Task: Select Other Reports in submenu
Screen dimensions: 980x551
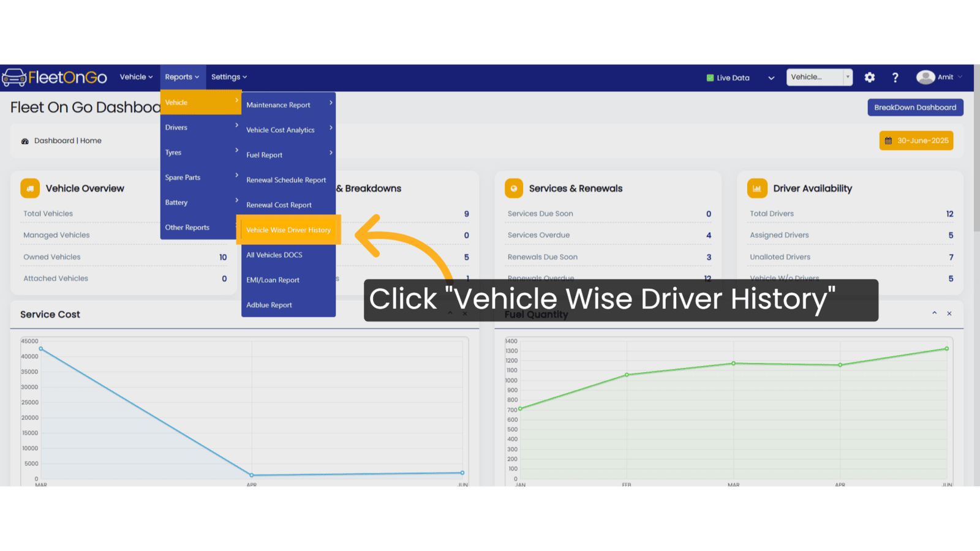Action: [199, 227]
